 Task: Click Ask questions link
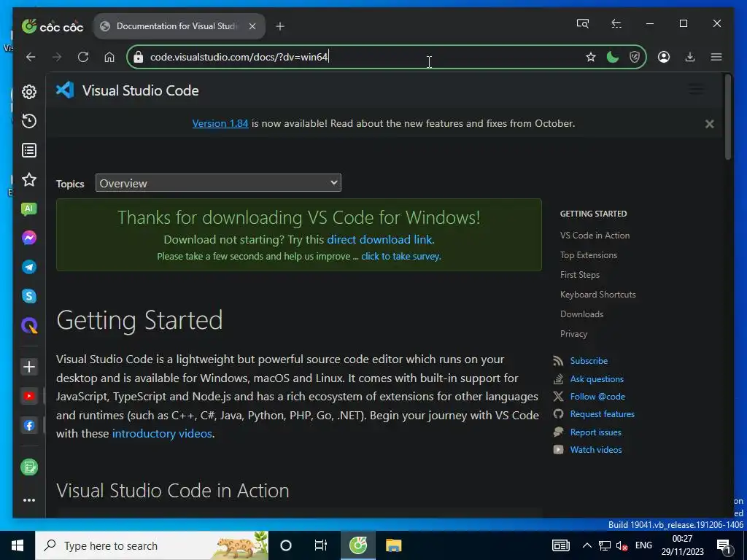[x=597, y=379]
